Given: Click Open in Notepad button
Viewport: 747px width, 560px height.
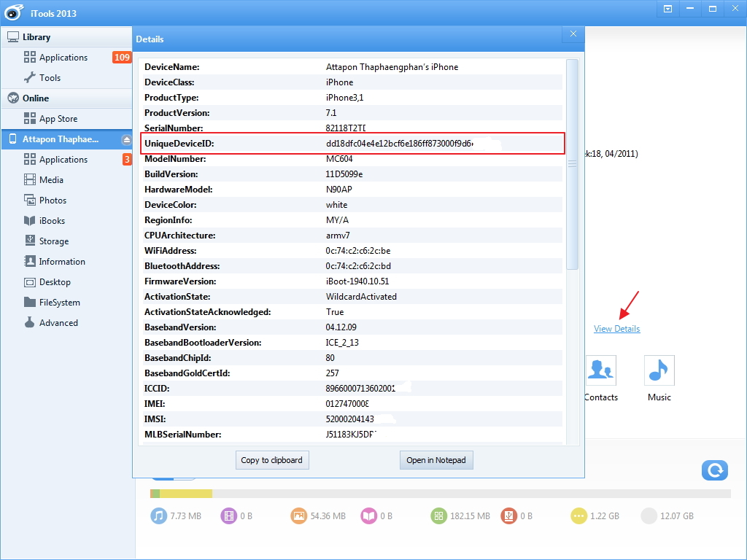Looking at the screenshot, I should [436, 460].
